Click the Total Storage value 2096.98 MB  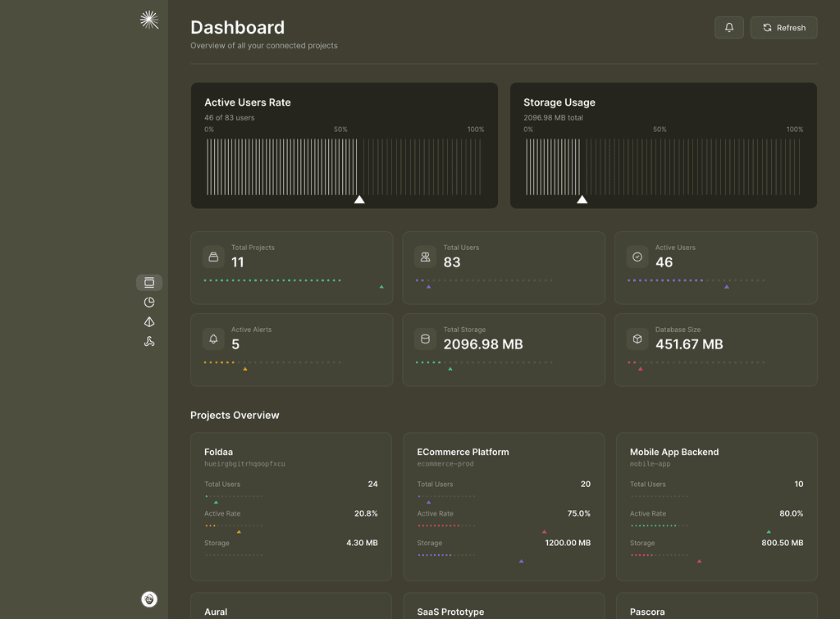[483, 344]
